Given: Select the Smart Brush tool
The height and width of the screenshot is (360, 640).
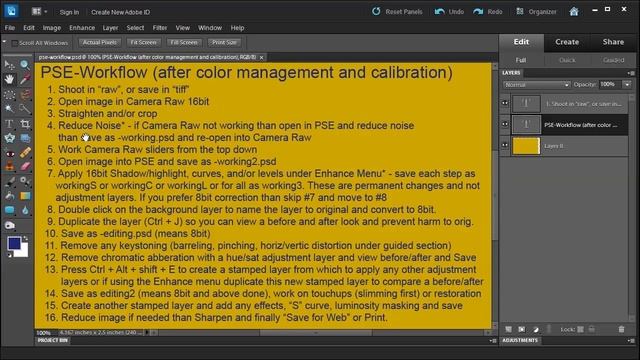Looking at the screenshot, I should 25,182.
